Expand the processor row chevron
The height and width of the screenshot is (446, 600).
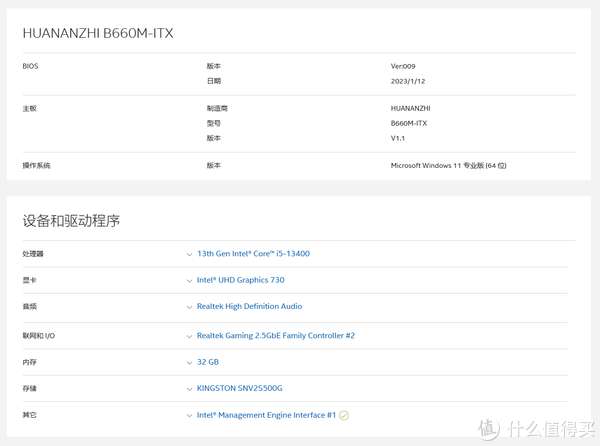pyautogui.click(x=189, y=254)
